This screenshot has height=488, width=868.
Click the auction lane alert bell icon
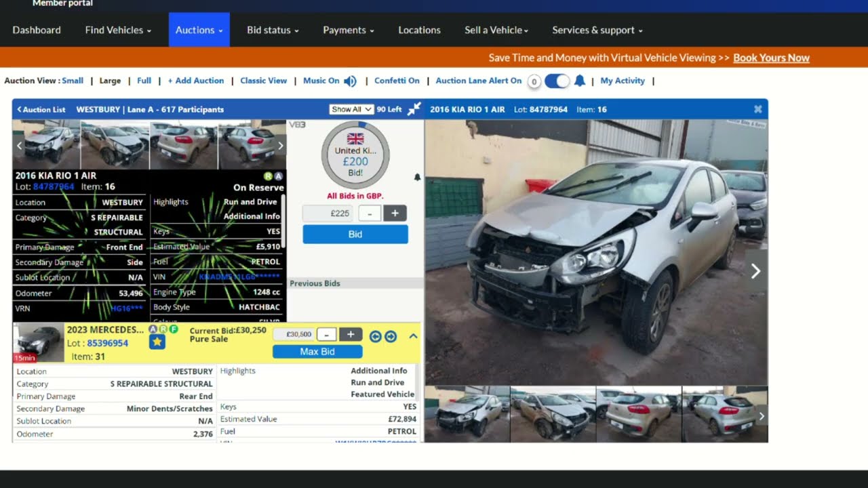click(x=580, y=81)
